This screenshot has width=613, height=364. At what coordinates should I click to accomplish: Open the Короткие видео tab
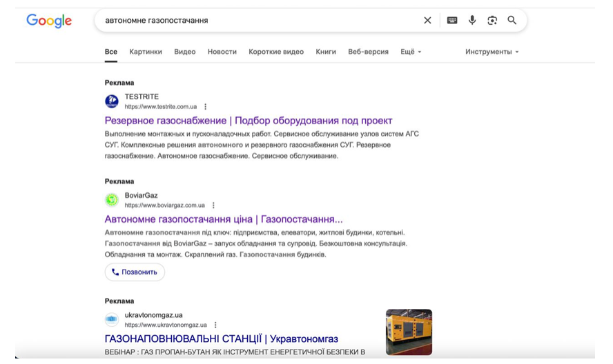276,52
